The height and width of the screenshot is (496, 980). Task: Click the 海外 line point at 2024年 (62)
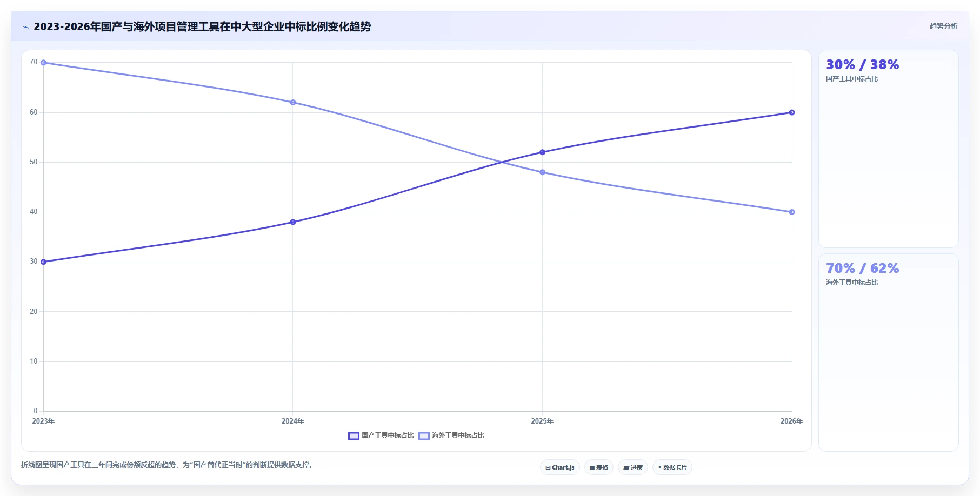coord(293,102)
